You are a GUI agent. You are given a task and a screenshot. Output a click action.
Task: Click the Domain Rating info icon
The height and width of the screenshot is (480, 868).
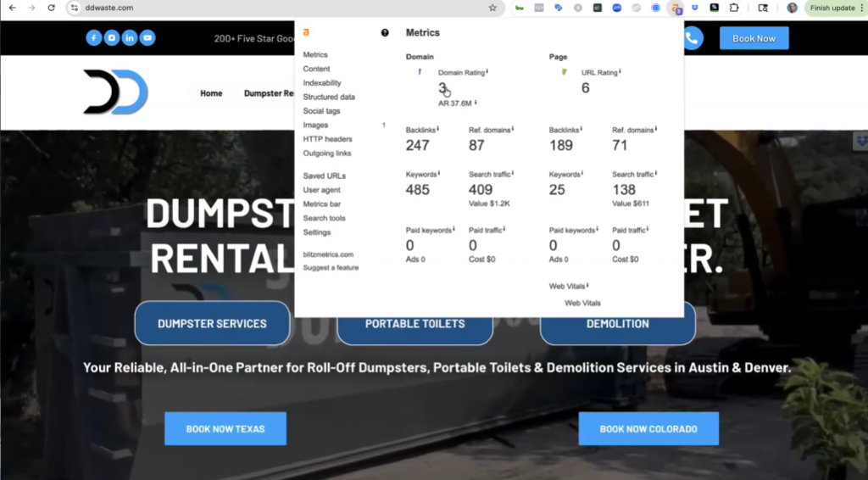pos(488,73)
